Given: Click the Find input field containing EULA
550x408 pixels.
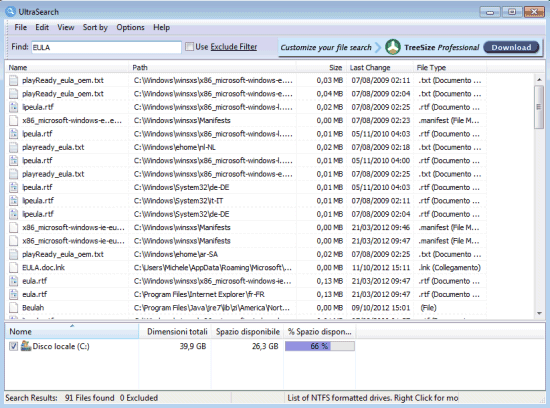Looking at the screenshot, I should tap(106, 47).
